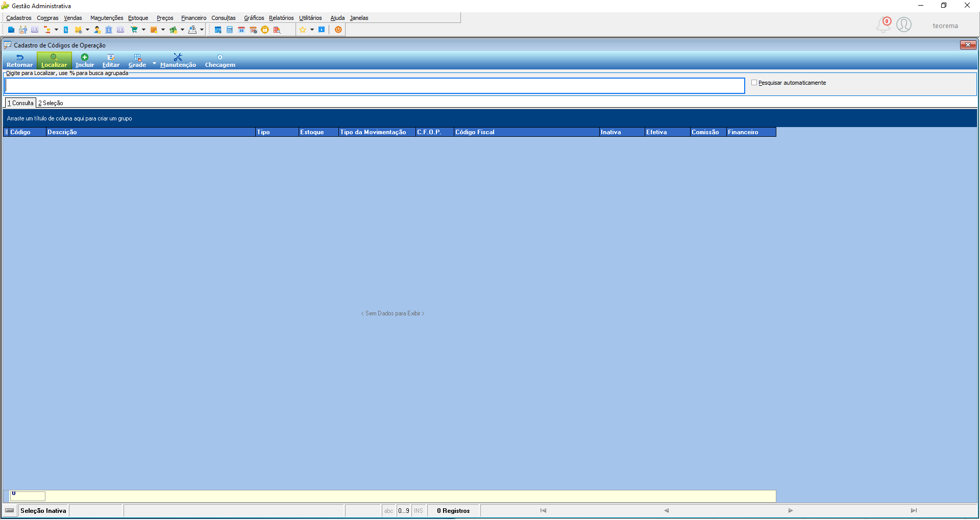Screen dimensions: 980x520
Task: Click the blue information icon
Action: (322, 30)
